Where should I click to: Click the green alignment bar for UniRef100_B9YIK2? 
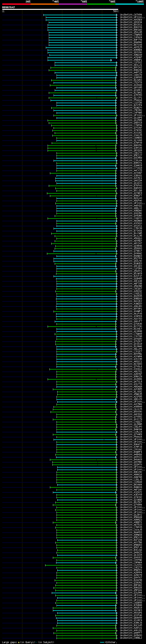tap(84, 67)
